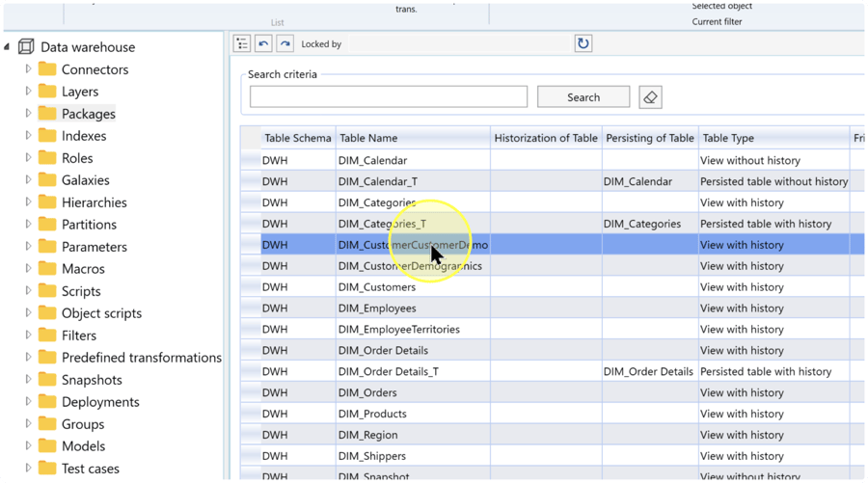The image size is (868, 483).
Task: Click DIM_Categories cell in Persisting column
Action: point(650,224)
